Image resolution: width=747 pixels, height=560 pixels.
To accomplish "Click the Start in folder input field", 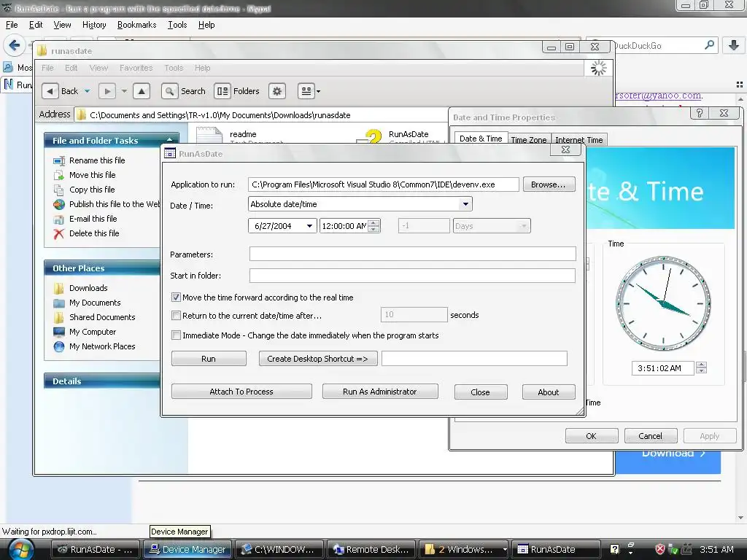I will [413, 275].
